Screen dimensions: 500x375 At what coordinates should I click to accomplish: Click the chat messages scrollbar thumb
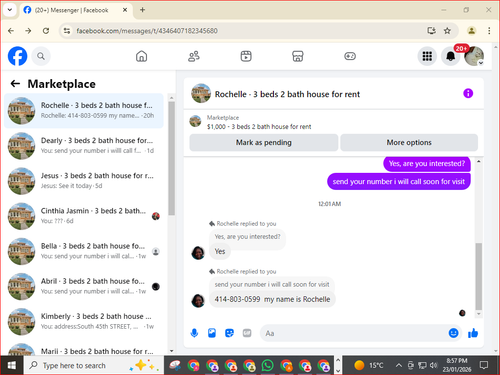tap(479, 276)
